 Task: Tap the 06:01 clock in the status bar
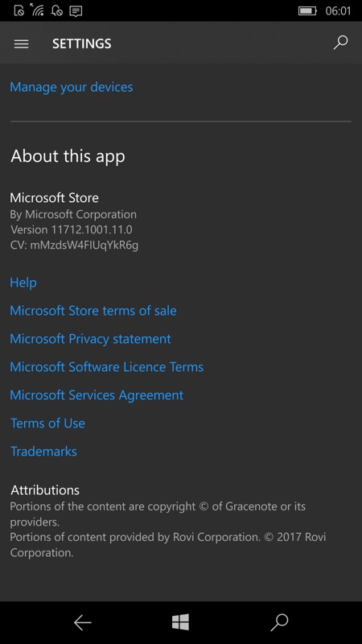(x=338, y=11)
